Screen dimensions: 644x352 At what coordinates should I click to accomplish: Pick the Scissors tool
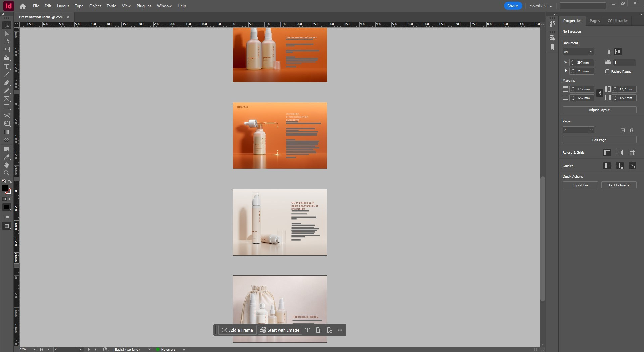(6, 116)
